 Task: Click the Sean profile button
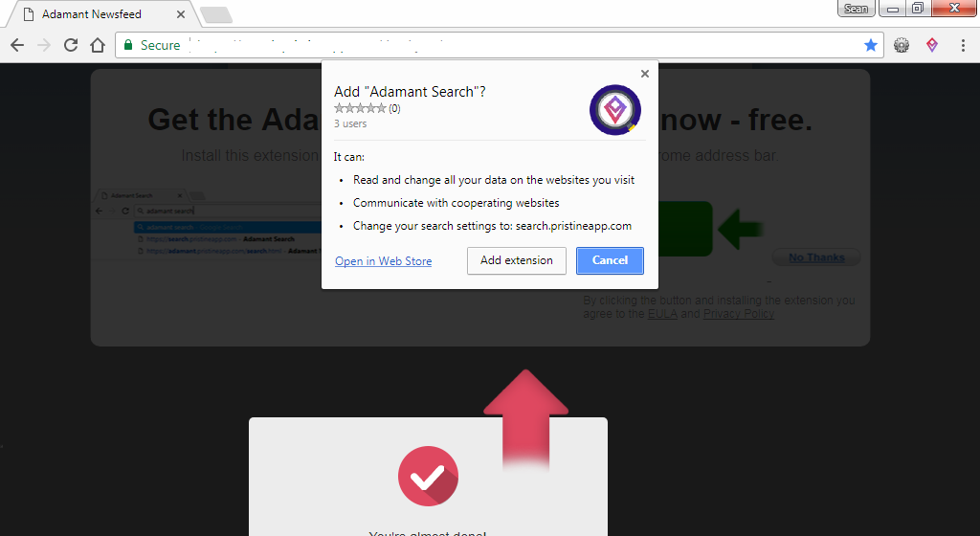tap(857, 8)
